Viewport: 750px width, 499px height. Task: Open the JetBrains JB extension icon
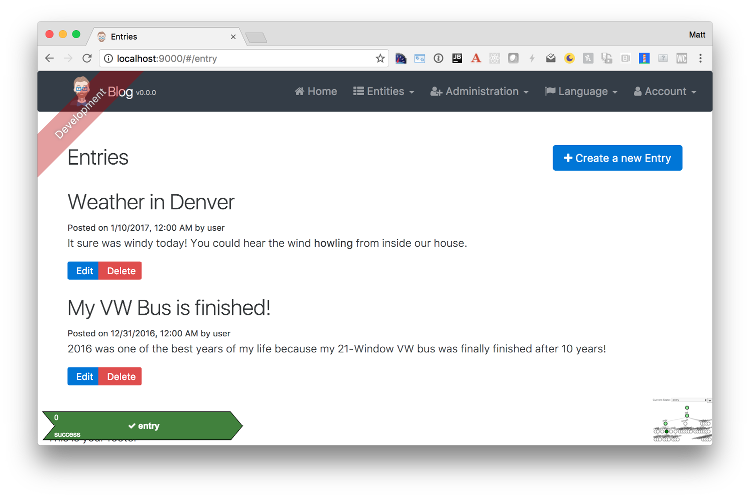click(x=457, y=58)
